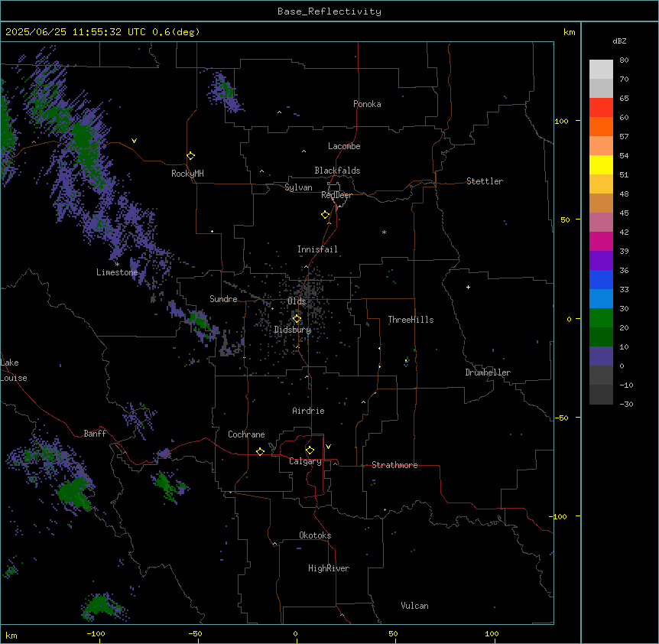Select the magenta 42-39 dBZ swatch
Image resolution: width=659 pixels, height=644 pixels.
601,241
